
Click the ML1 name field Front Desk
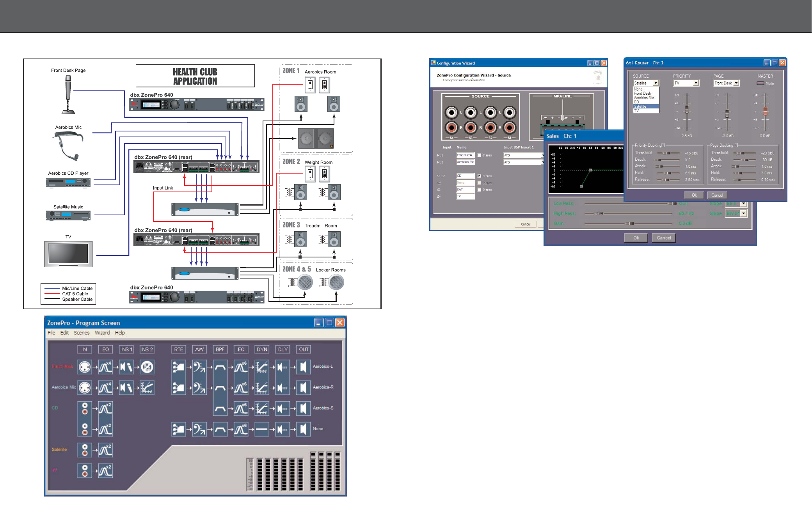[466, 155]
